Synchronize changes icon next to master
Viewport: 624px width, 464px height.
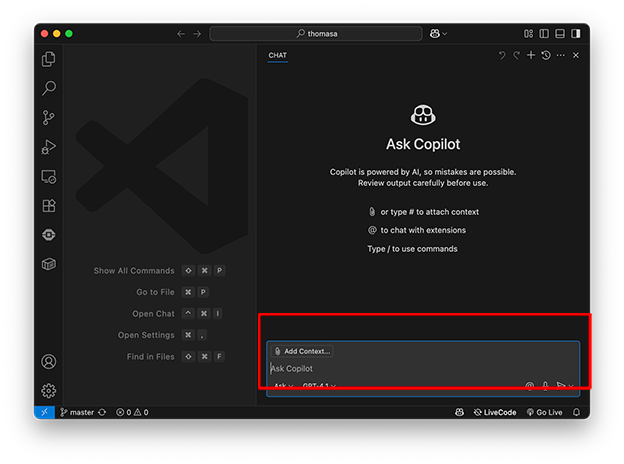click(x=102, y=412)
